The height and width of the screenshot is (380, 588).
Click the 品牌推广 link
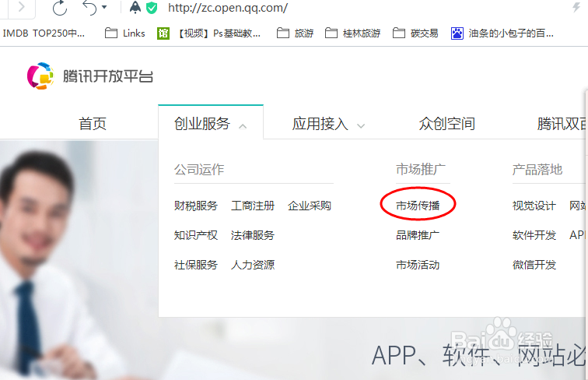click(x=418, y=235)
